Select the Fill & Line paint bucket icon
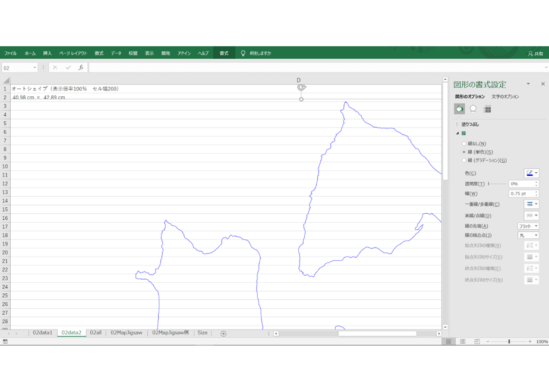The height and width of the screenshot is (392, 549). [x=459, y=109]
